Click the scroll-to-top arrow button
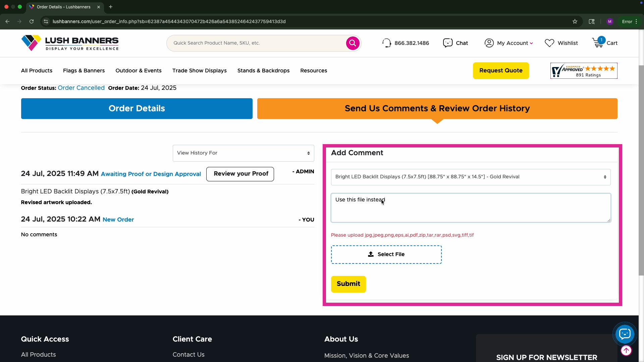 point(626,350)
